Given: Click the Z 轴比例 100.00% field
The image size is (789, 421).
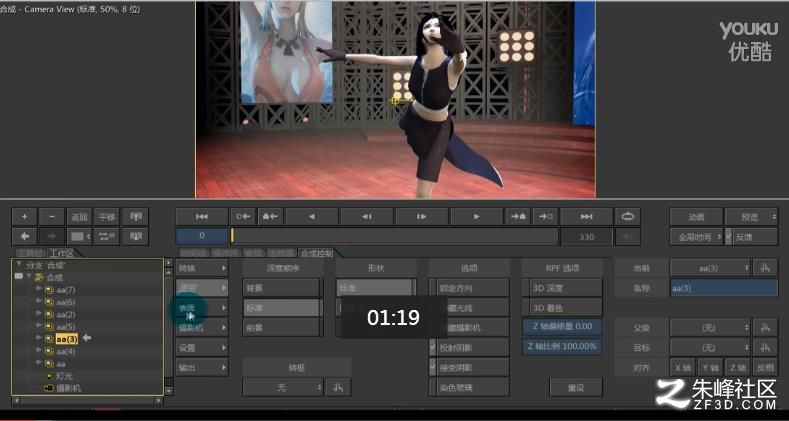Looking at the screenshot, I should pyautogui.click(x=562, y=347).
